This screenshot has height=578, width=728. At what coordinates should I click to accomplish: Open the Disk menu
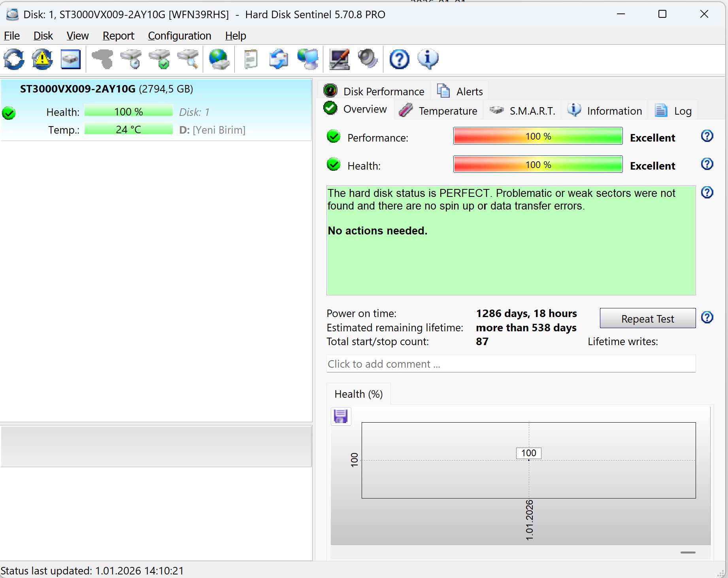[43, 36]
